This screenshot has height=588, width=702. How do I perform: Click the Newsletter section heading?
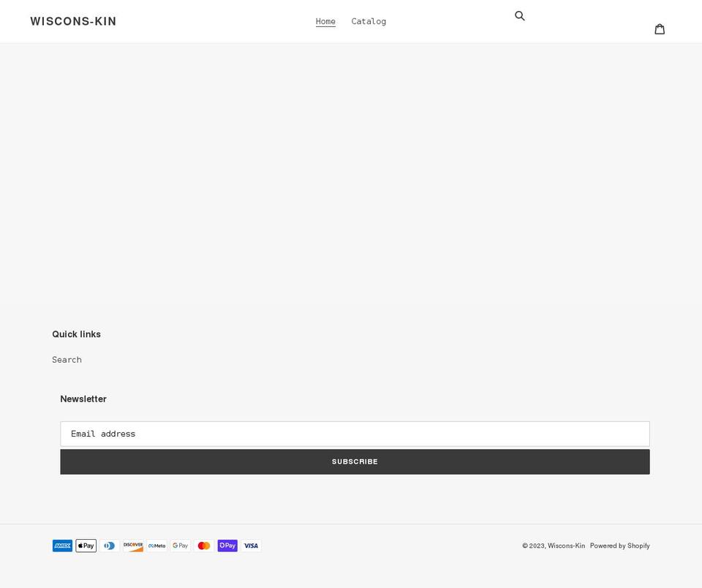point(83,399)
